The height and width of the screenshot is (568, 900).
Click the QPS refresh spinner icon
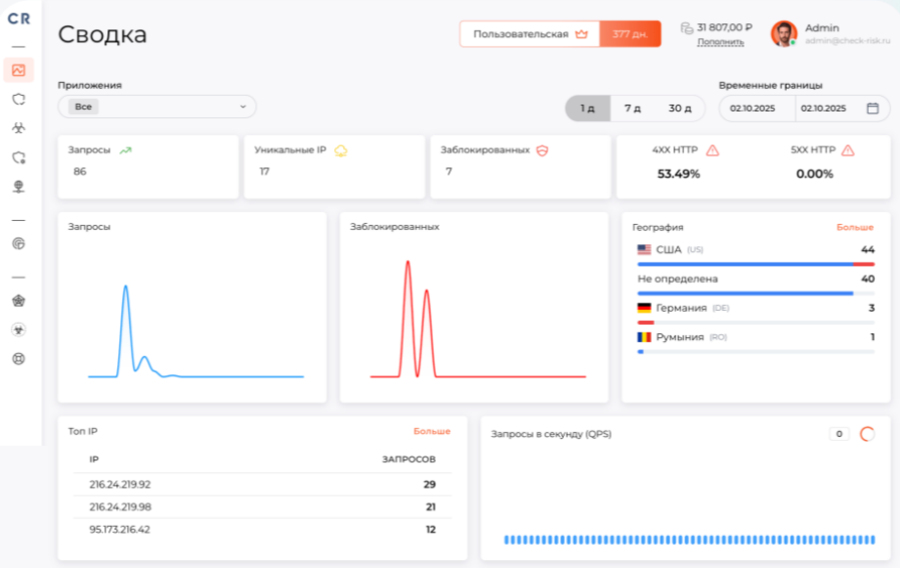[867, 434]
